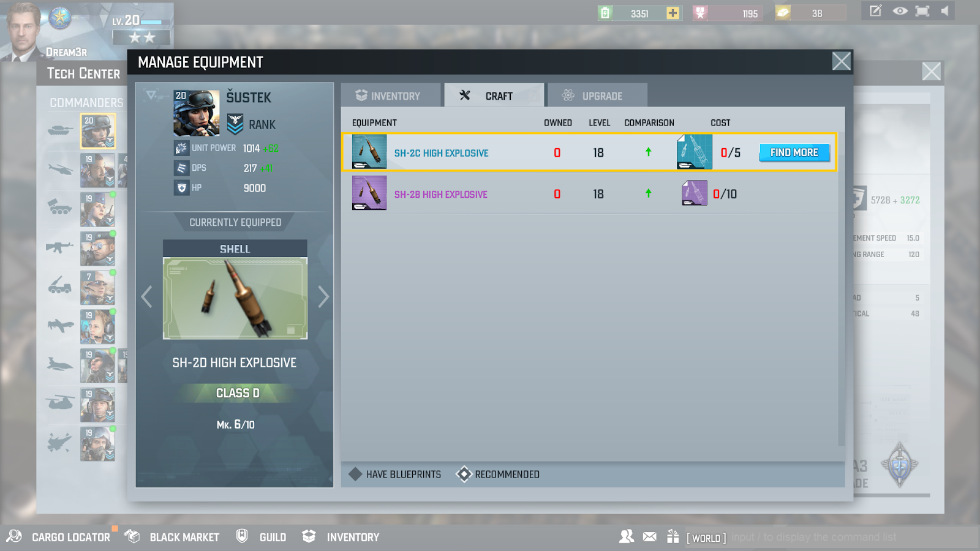
Task: Click the green battery currency icon
Action: click(x=605, y=13)
